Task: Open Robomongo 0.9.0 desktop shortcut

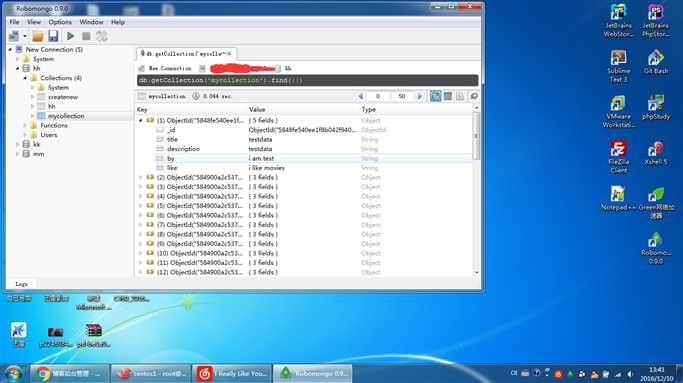Action: tap(656, 249)
